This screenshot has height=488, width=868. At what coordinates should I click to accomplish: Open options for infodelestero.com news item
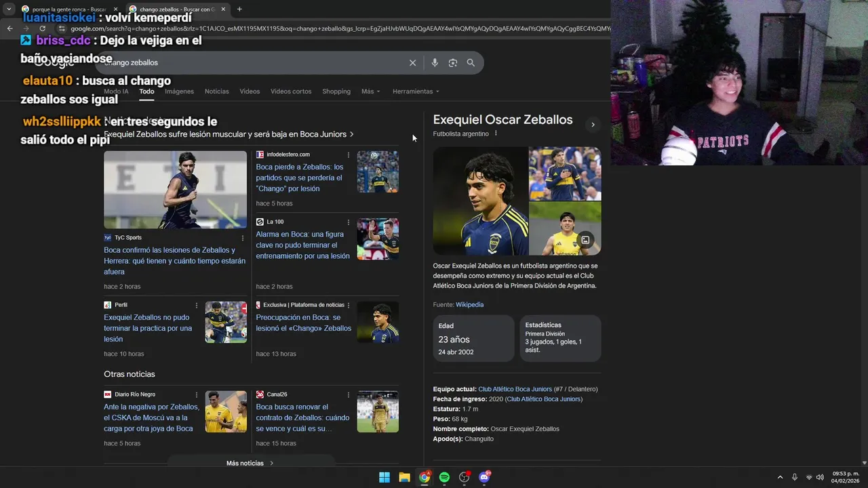pos(349,155)
